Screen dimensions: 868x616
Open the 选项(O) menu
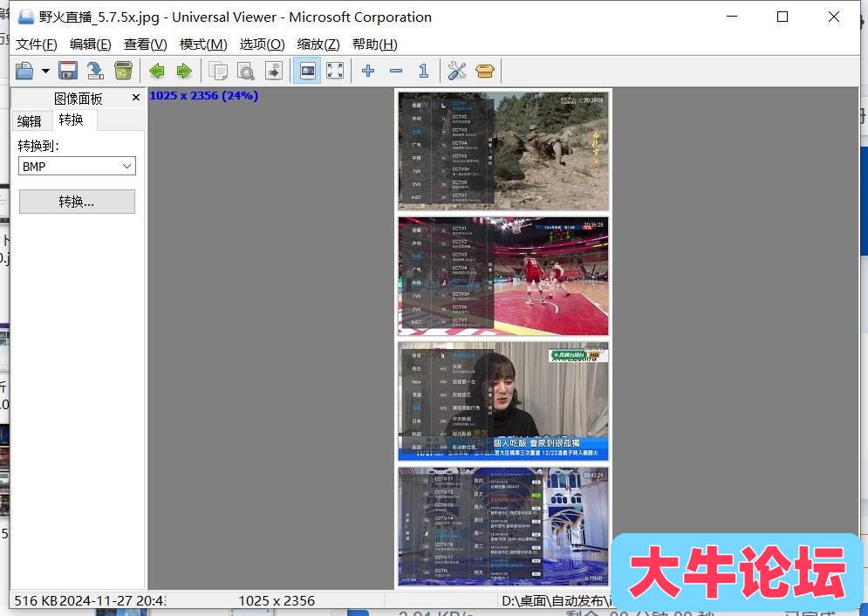262,44
